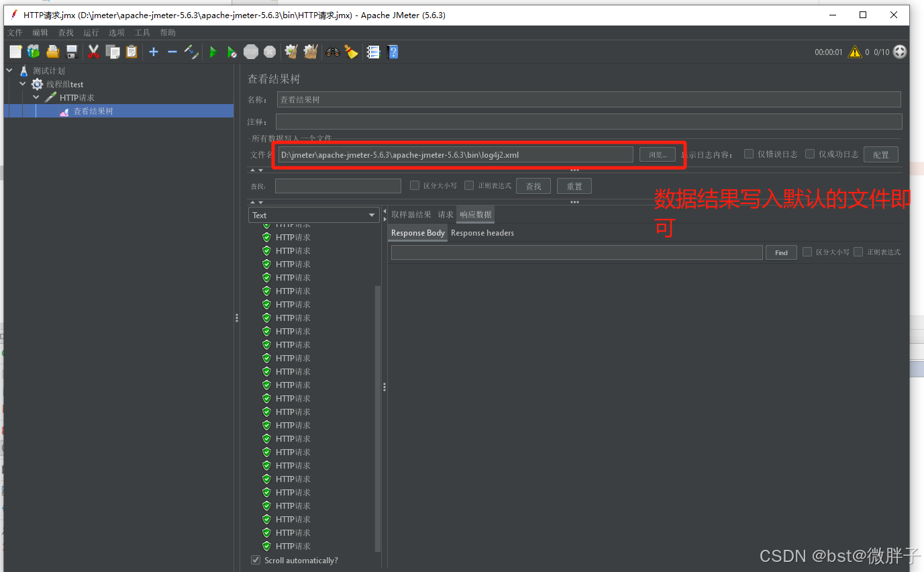Viewport: 924px width, 572px height.
Task: Expand all nodes with plus icon
Action: coord(154,52)
